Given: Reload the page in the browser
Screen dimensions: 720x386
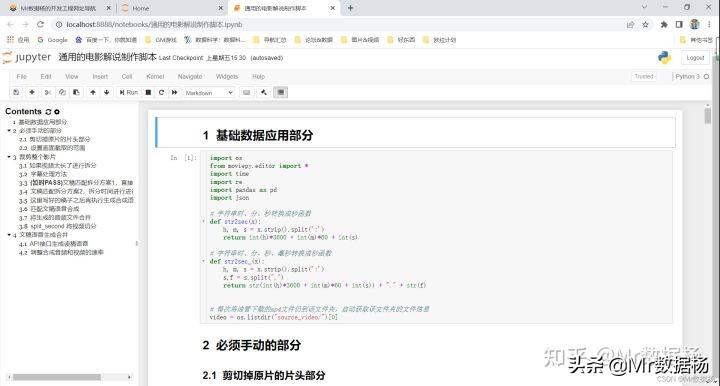Looking at the screenshot, I should (40, 24).
